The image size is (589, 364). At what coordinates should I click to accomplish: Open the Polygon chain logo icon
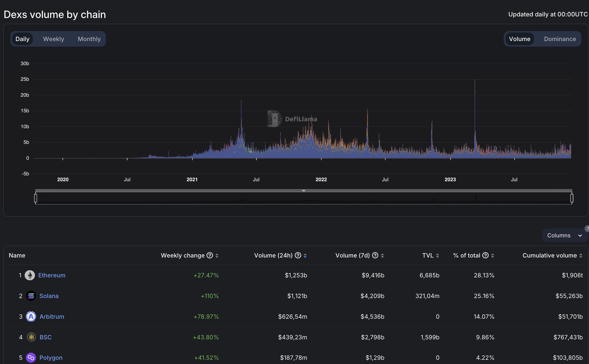pos(31,358)
